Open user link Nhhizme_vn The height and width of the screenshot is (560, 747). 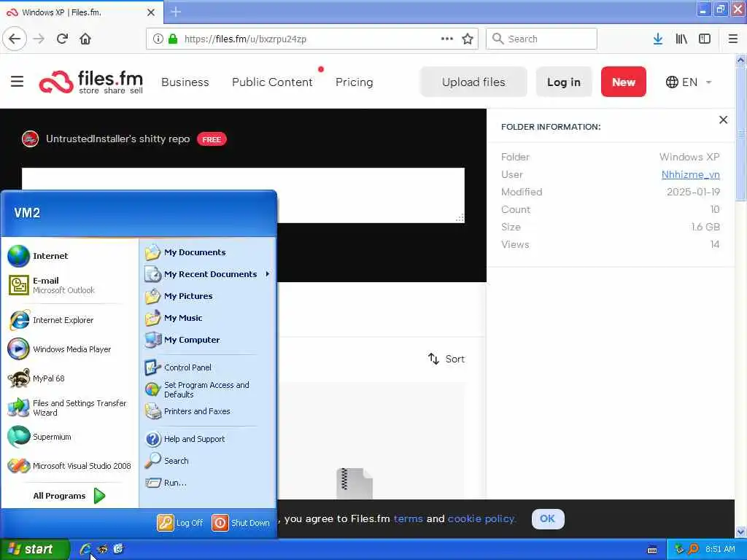(x=690, y=174)
